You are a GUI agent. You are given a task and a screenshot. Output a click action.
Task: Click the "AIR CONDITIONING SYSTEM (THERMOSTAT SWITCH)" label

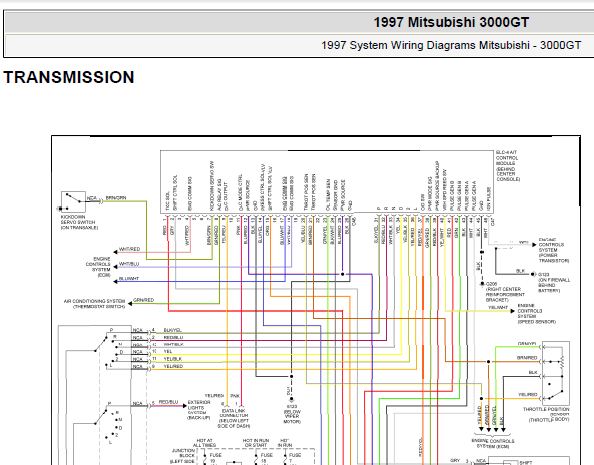(94, 304)
